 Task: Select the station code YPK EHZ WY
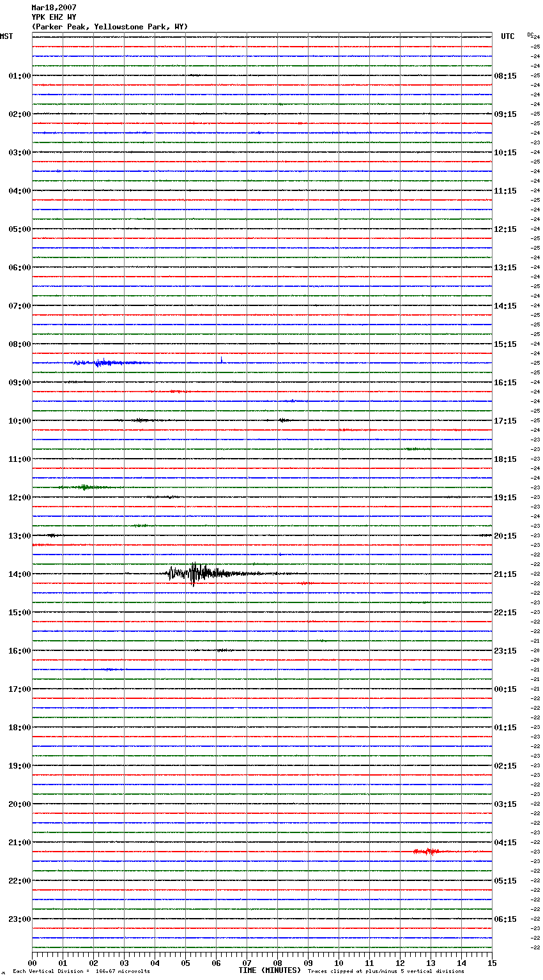pyautogui.click(x=54, y=17)
